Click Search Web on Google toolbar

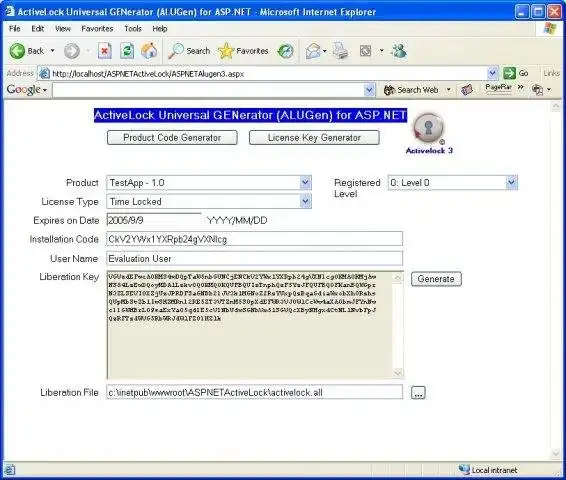[x=411, y=90]
